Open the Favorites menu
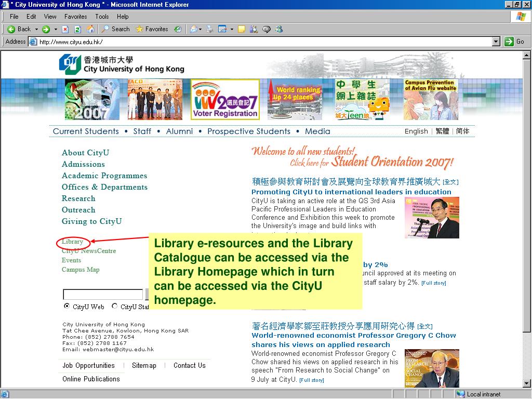The width and height of the screenshot is (532, 399). (x=76, y=17)
